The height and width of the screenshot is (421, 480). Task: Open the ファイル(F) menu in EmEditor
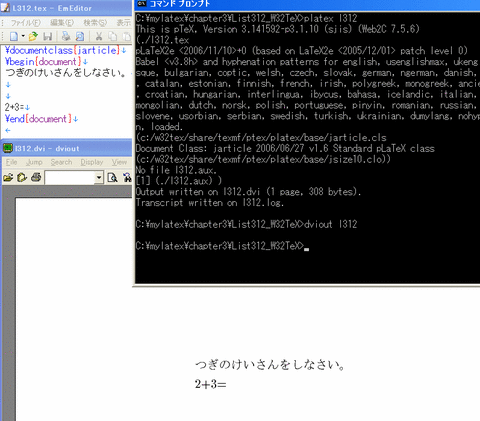coord(26,22)
